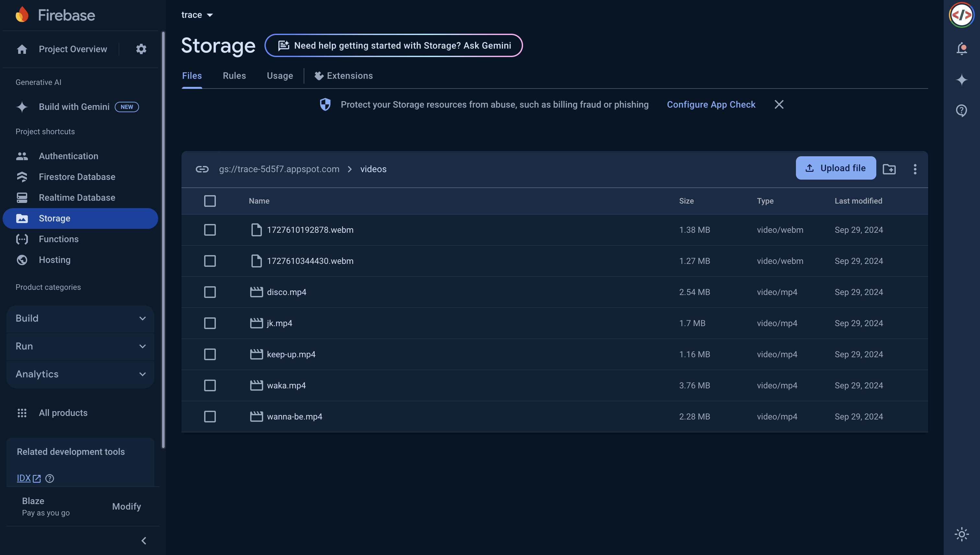Viewport: 980px width, 555px height.
Task: Open the trace project dropdown
Action: [x=197, y=15]
